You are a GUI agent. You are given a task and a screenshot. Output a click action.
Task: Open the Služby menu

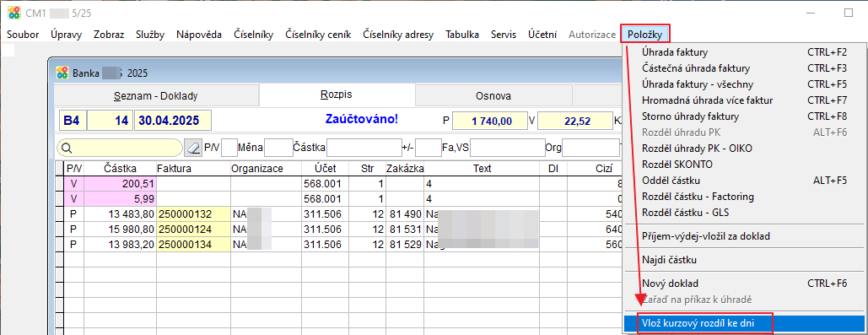150,35
